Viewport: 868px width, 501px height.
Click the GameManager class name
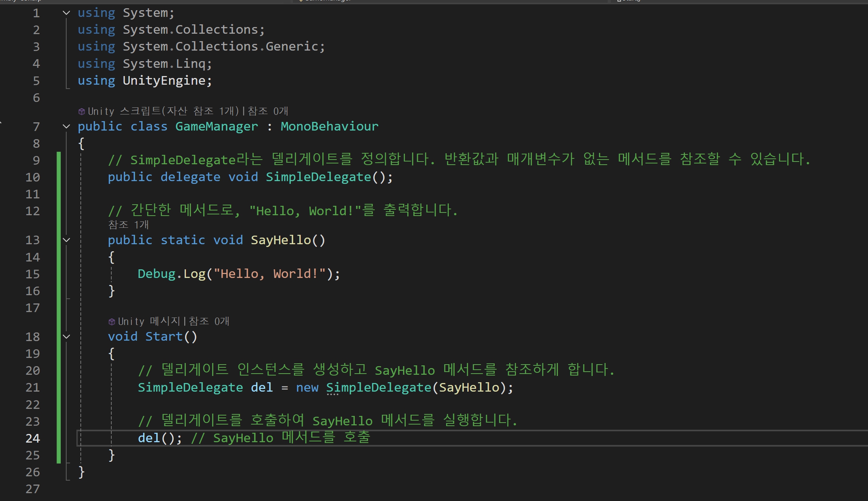point(217,126)
